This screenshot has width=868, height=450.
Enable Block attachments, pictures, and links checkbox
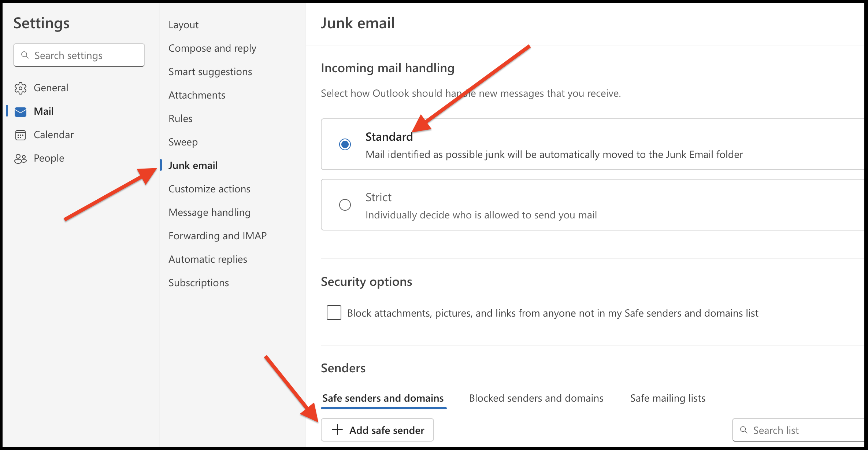pyautogui.click(x=334, y=313)
